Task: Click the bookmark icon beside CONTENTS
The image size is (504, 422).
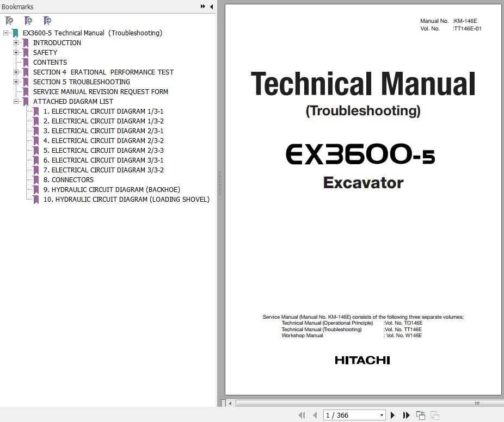Action: 26,63
